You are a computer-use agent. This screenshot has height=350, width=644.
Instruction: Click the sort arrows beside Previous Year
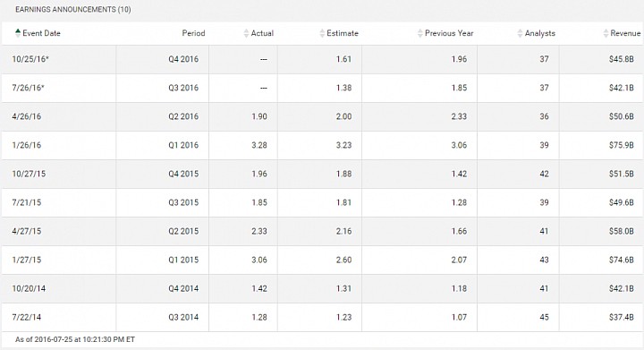coord(419,33)
